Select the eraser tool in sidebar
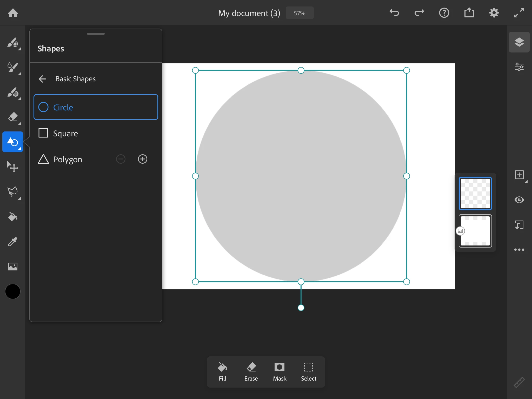Viewport: 532px width, 399px height. pyautogui.click(x=12, y=117)
